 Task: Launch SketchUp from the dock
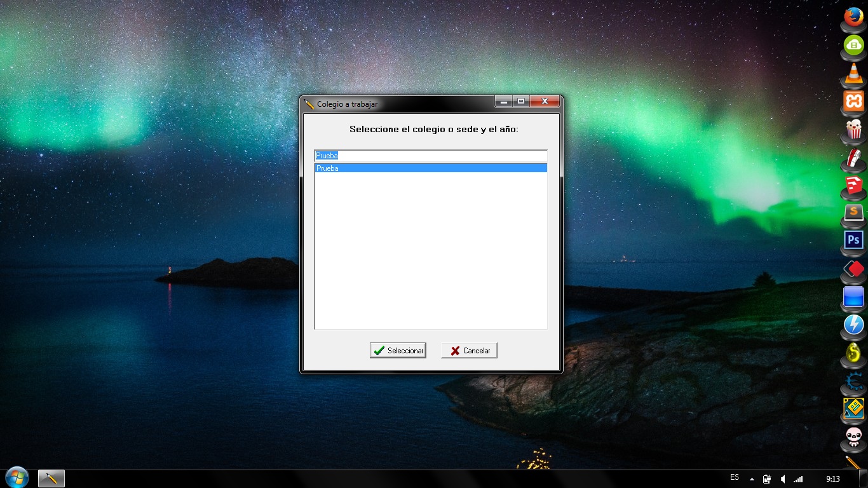tap(853, 185)
